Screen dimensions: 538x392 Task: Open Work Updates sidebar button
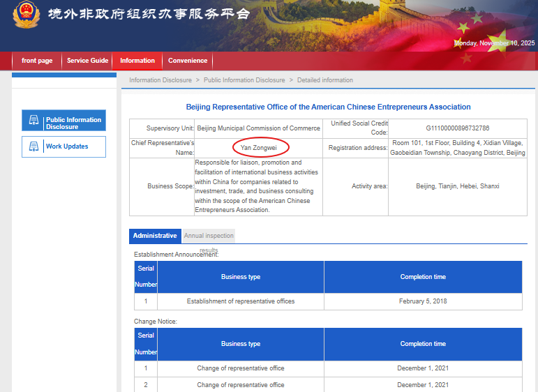[x=63, y=146]
